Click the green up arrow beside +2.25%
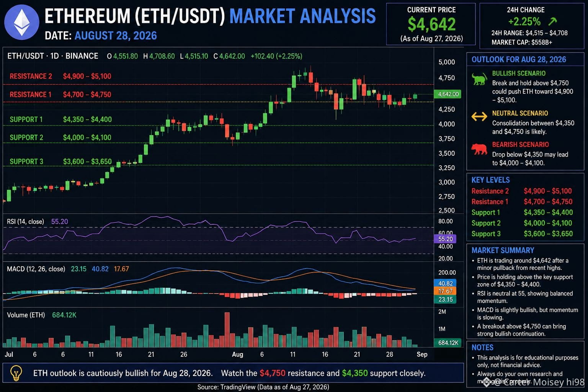The height and width of the screenshot is (392, 588). [x=552, y=21]
